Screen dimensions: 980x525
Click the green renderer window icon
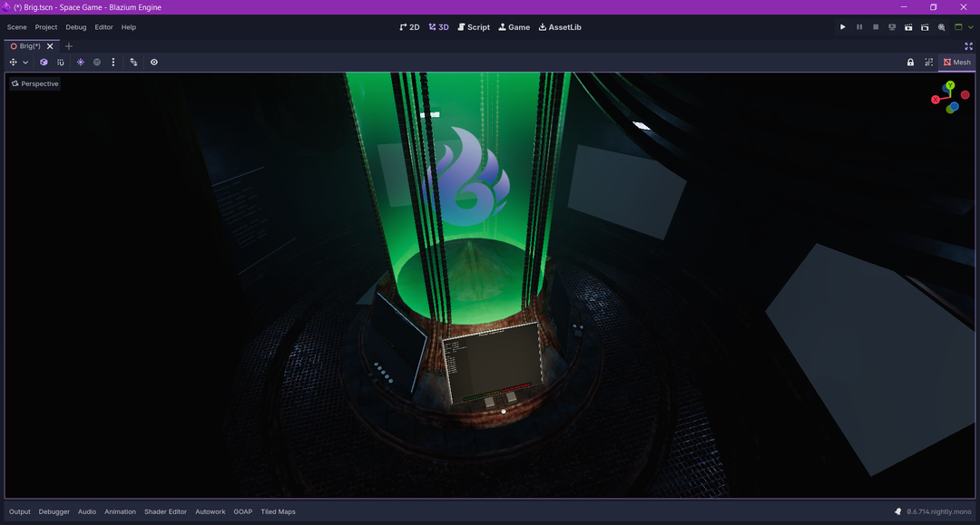tap(959, 27)
